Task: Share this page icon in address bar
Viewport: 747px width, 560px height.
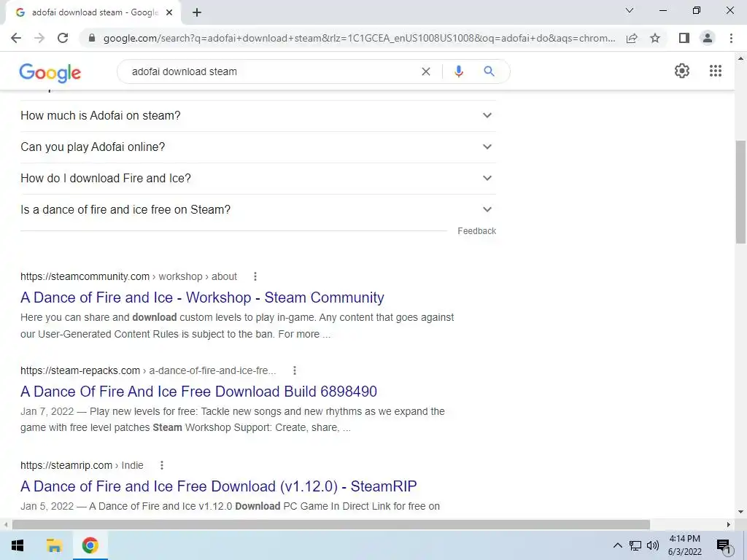Action: click(632, 38)
